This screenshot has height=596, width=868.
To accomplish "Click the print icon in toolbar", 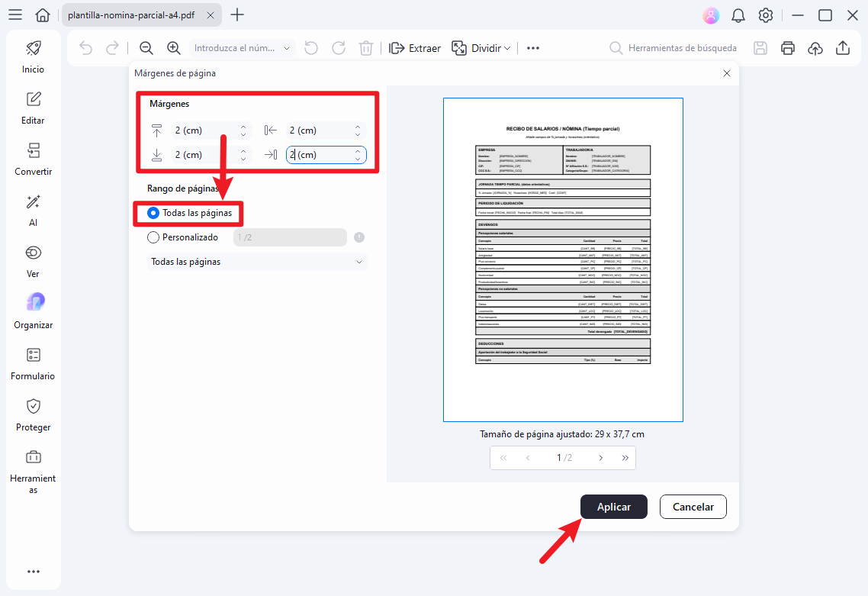I will tap(788, 48).
